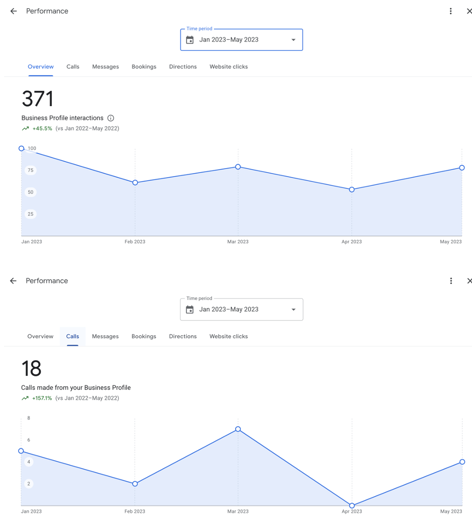
Task: Click the bottom Jan 2023–May 2023 date field
Action: pyautogui.click(x=241, y=309)
